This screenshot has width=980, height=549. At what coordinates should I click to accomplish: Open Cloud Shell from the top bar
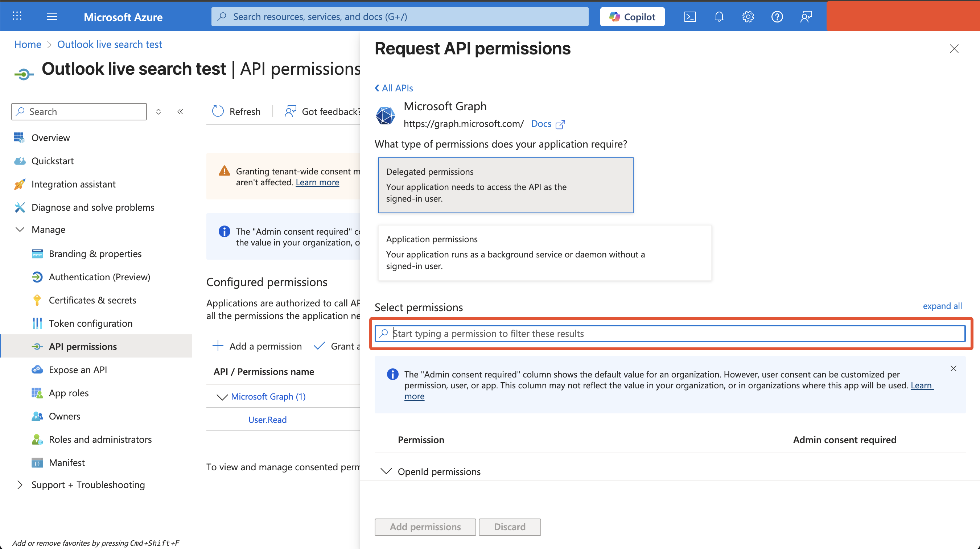coord(690,17)
